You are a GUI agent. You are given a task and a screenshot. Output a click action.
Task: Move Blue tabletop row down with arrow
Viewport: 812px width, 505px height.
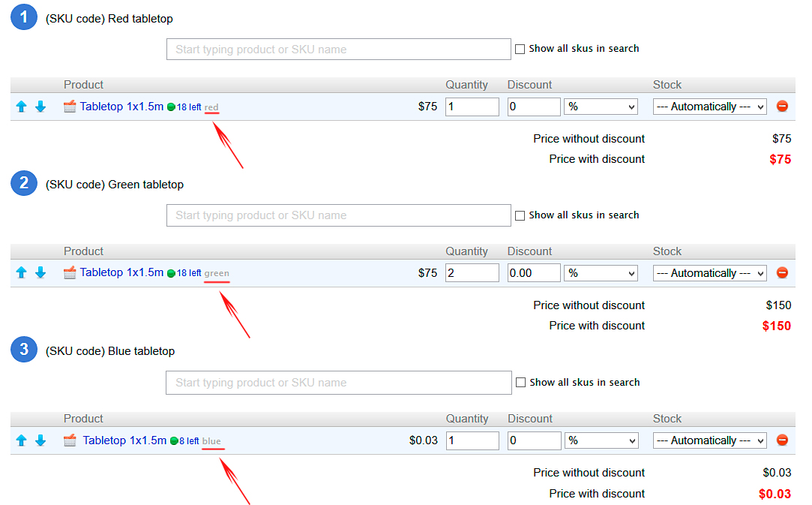coord(40,440)
